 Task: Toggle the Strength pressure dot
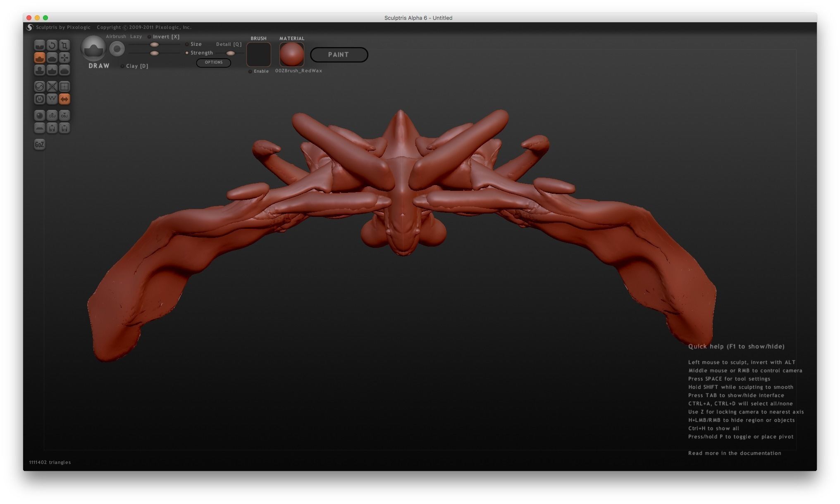(x=187, y=53)
